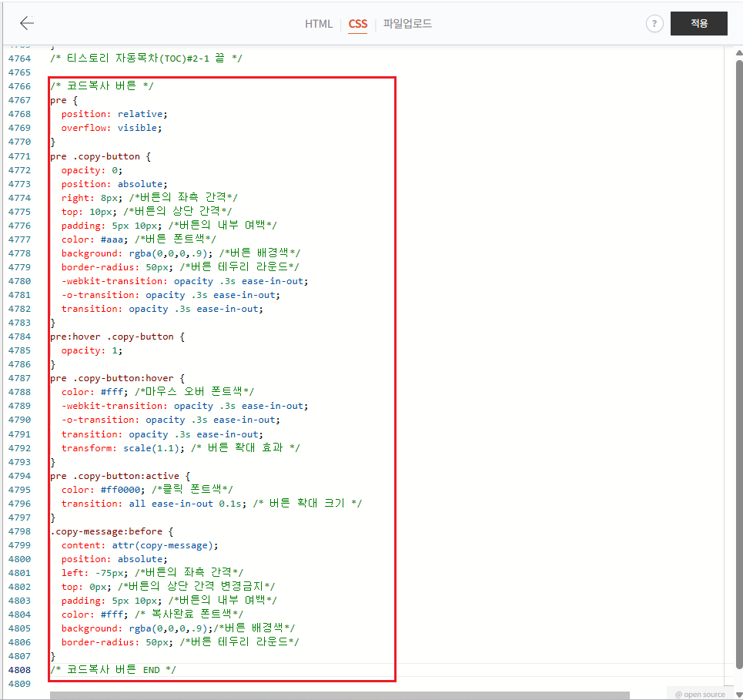743x700 pixels.
Task: Click the 'content: attr(copy-message);' line
Action: (140, 545)
